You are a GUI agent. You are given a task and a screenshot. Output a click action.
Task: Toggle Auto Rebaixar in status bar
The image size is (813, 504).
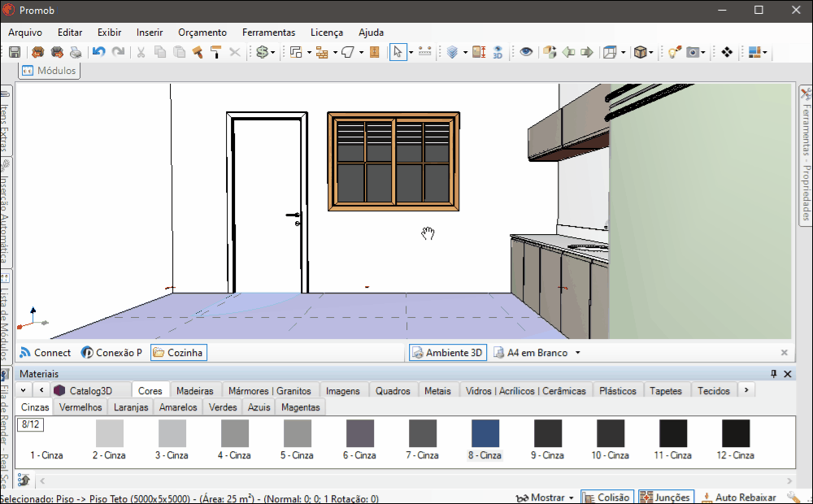point(738,497)
